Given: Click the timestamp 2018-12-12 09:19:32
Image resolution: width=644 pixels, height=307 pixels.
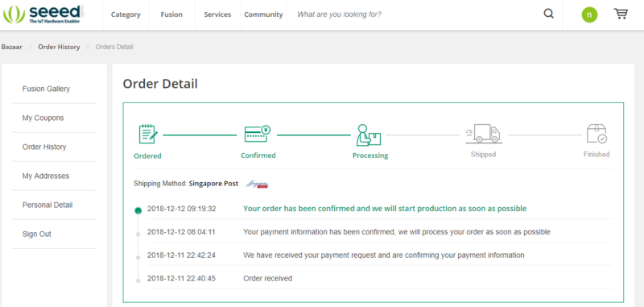Looking at the screenshot, I should [x=182, y=209].
